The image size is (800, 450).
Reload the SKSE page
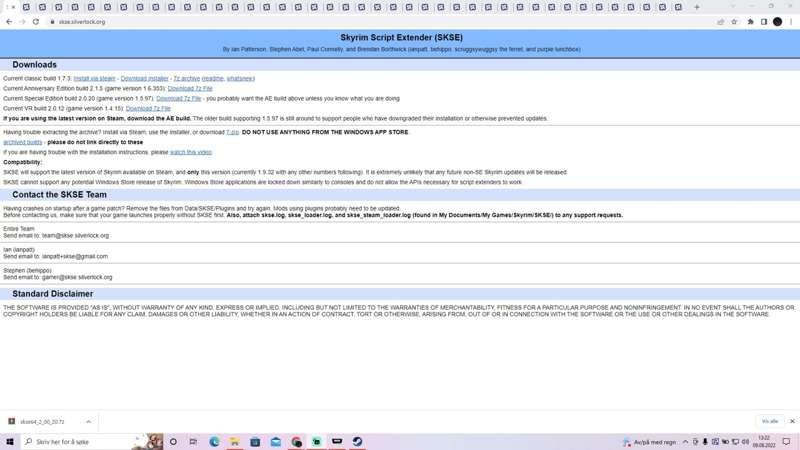coord(36,21)
